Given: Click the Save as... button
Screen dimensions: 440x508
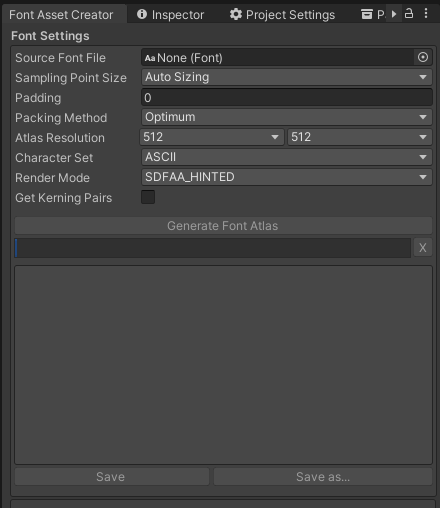Looking at the screenshot, I should point(323,477).
